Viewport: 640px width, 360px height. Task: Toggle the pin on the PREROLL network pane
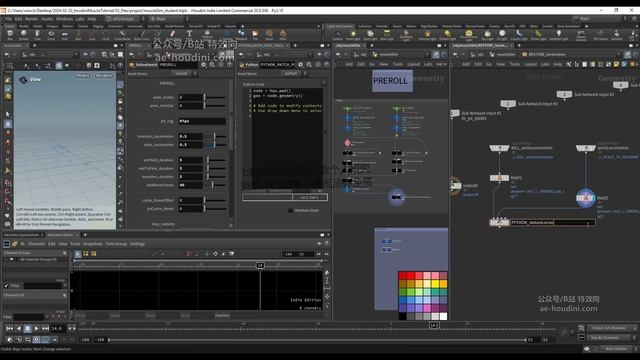pos(436,54)
